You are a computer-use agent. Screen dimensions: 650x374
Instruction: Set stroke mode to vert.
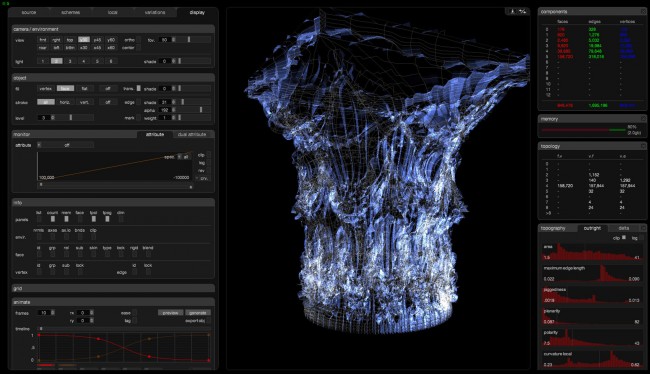click(x=85, y=102)
